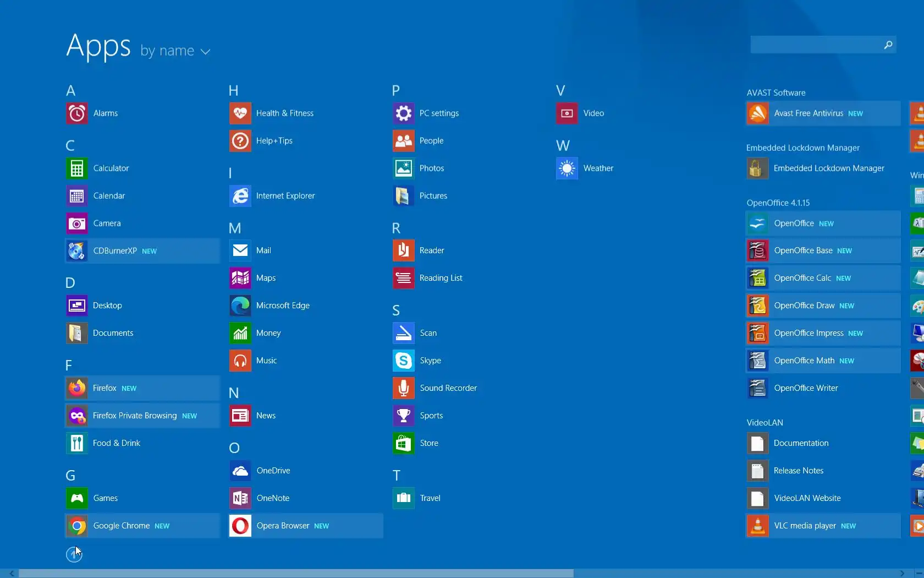Launch the Calculator app icon
924x578 pixels.
[x=77, y=168]
